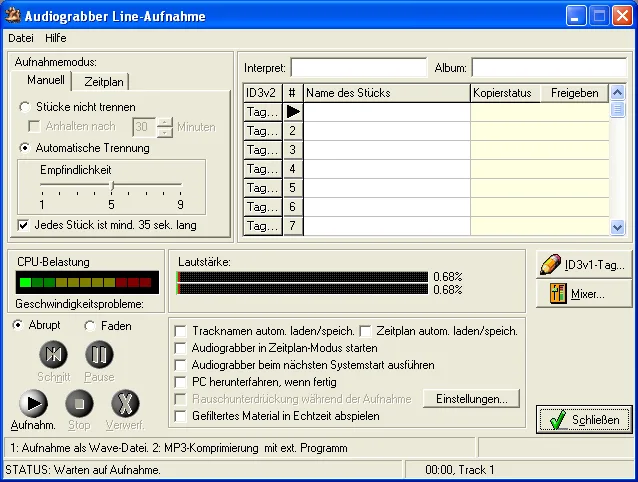Click the track list scroll-up arrow

(x=617, y=93)
